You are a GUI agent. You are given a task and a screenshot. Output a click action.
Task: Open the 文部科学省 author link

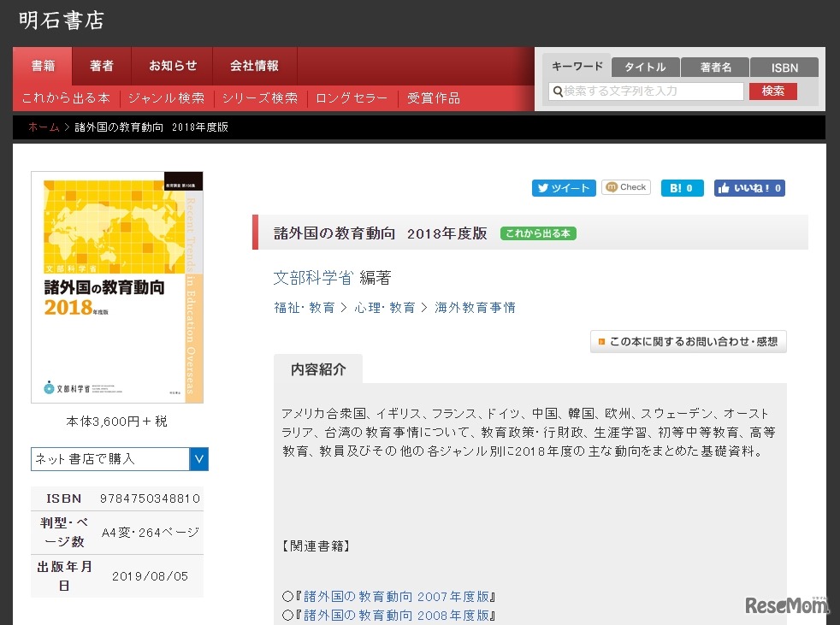(313, 278)
